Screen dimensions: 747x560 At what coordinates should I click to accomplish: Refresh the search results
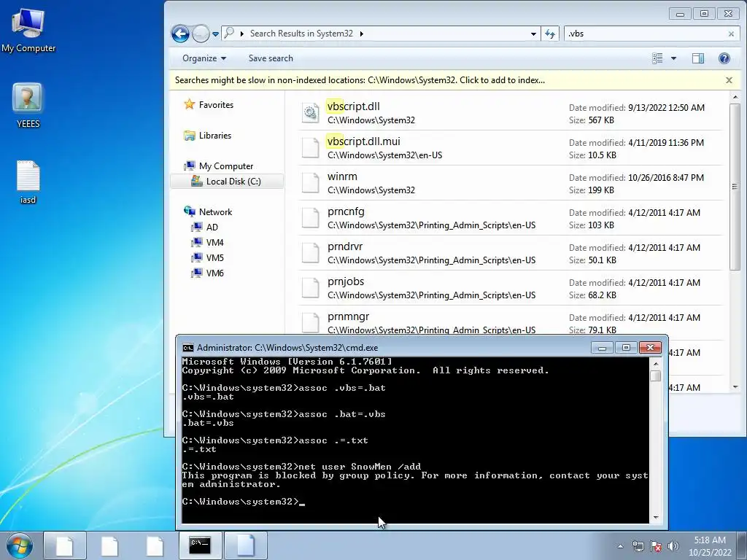click(x=550, y=34)
